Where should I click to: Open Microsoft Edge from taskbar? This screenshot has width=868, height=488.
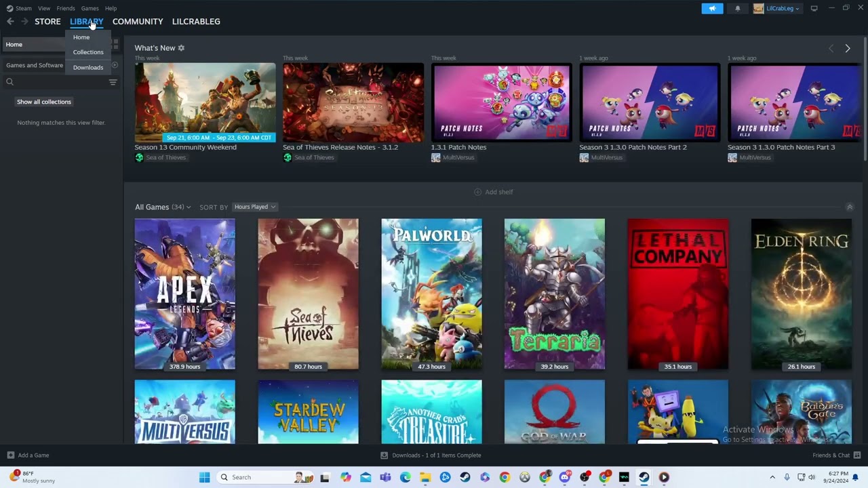point(405,477)
